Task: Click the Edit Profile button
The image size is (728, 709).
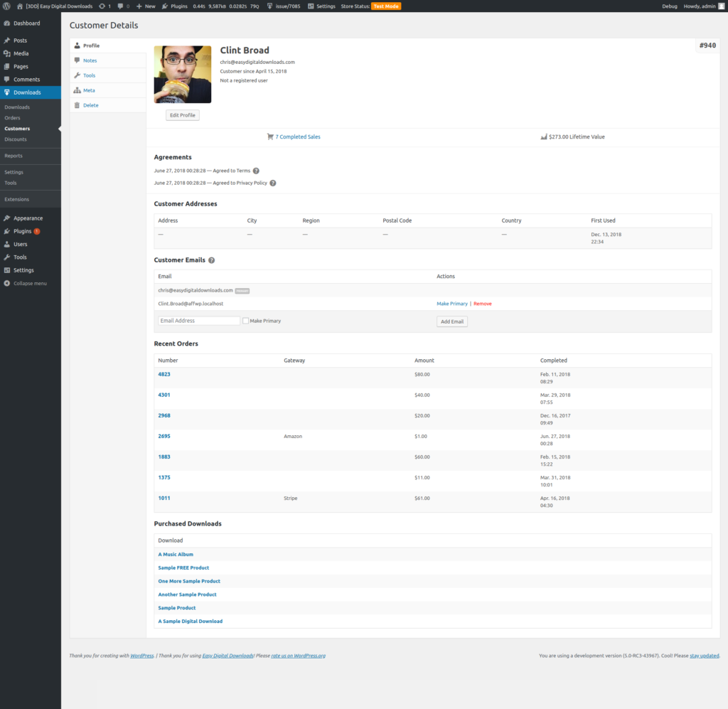Action: (x=182, y=114)
